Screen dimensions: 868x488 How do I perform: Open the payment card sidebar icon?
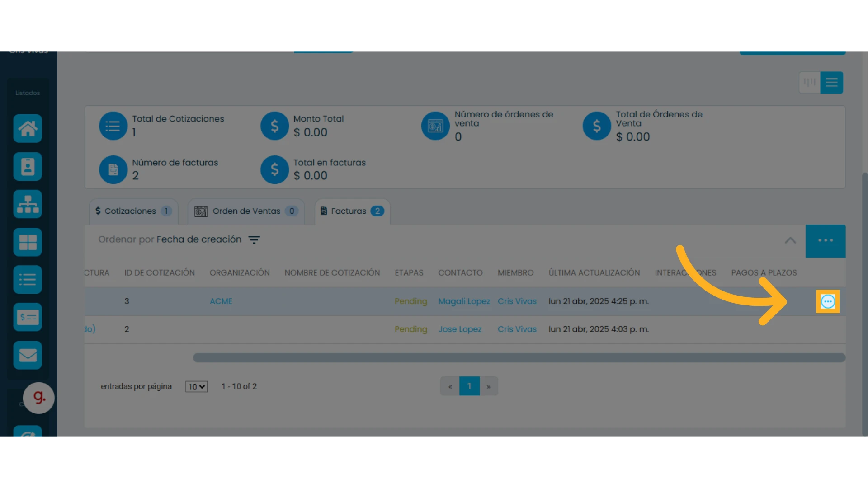[x=28, y=317]
